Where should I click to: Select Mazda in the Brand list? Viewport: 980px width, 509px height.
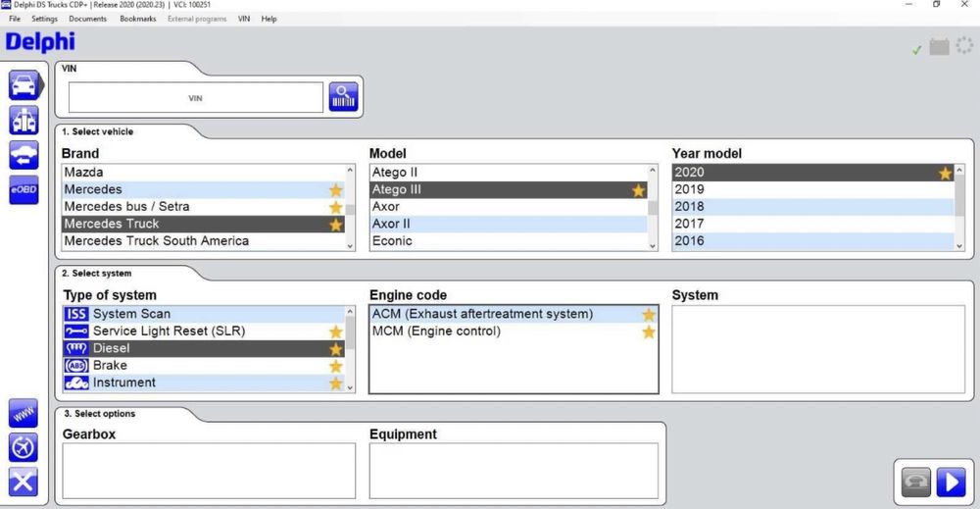[204, 173]
